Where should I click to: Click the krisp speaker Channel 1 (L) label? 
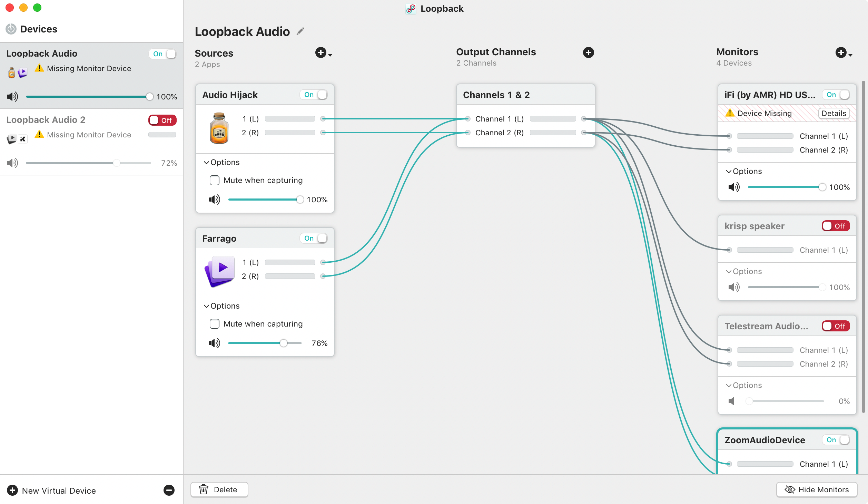click(x=824, y=250)
